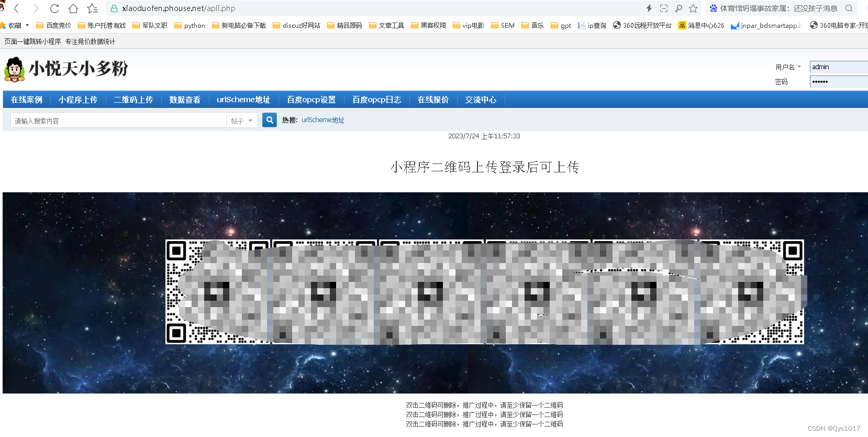868x437 pixels.
Task: Open the 新电脑必备下载 bookmark folder
Action: point(239,25)
